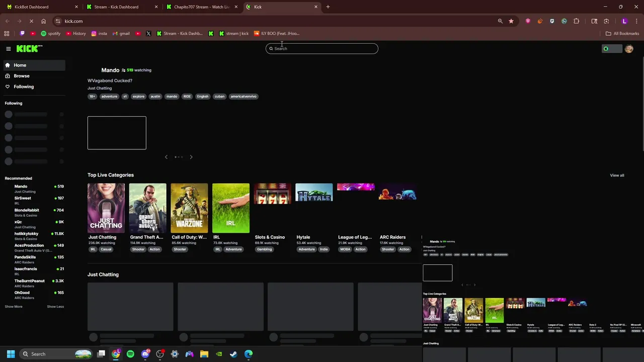
Task: Open recommended channel PandaSkills
Action: pos(34,259)
